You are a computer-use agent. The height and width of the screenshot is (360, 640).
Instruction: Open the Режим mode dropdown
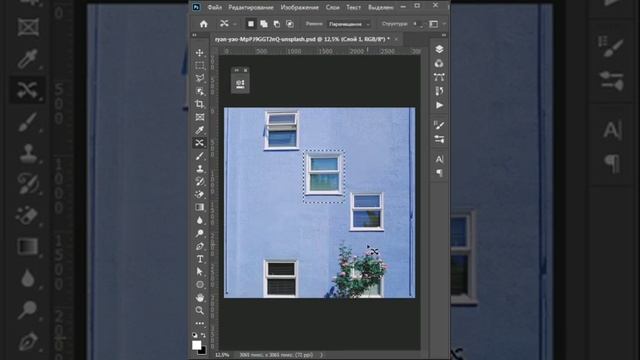349,24
